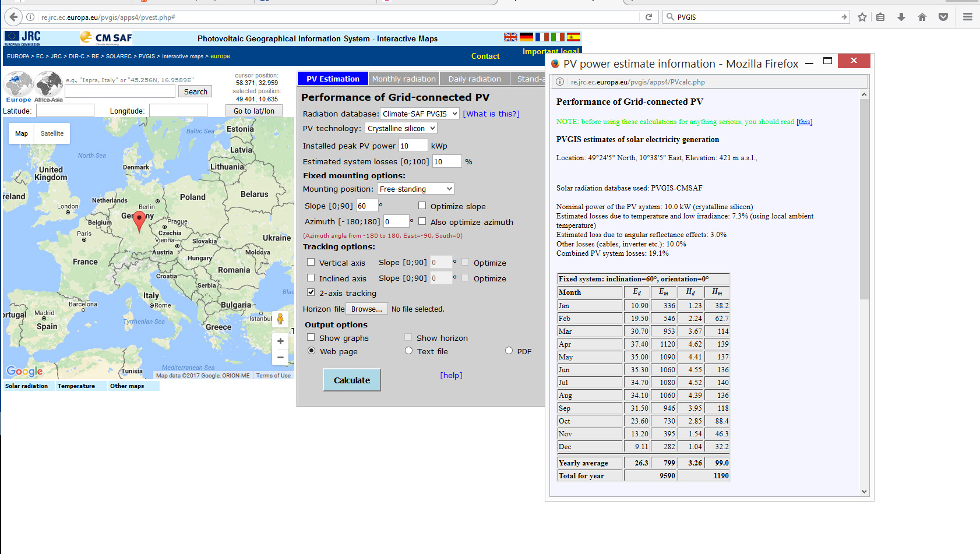The width and height of the screenshot is (980, 554).
Task: Open the Firefox downloads arrow icon
Action: pos(901,17)
